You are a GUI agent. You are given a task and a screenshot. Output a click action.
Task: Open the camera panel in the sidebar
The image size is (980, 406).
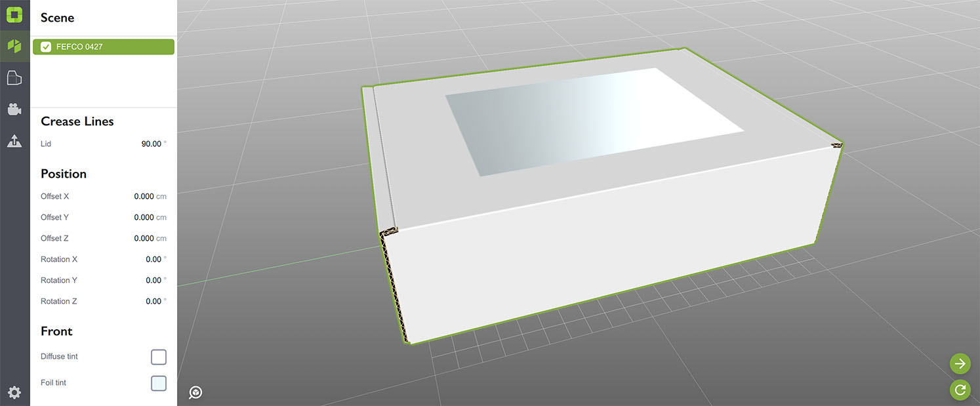tap(14, 110)
